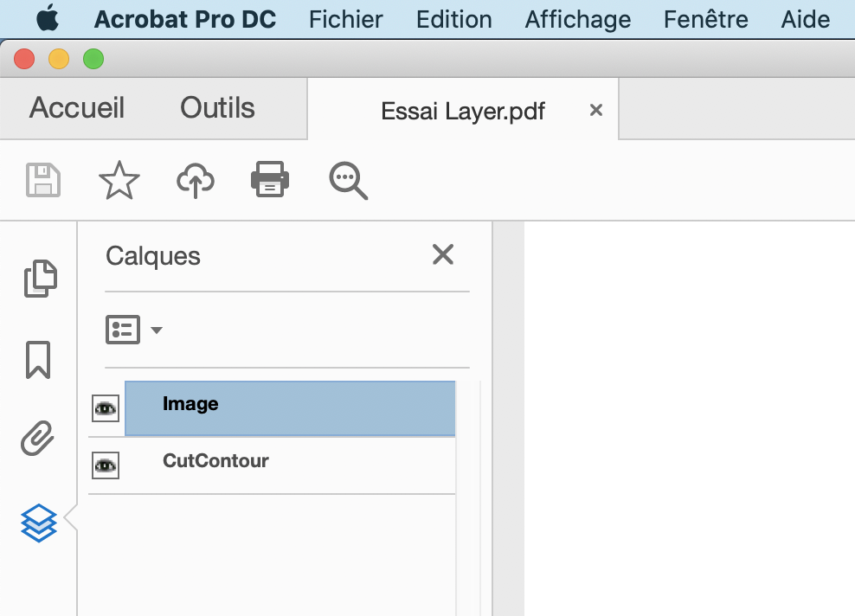Close the Calques panel
This screenshot has height=616, width=855.
(443, 254)
